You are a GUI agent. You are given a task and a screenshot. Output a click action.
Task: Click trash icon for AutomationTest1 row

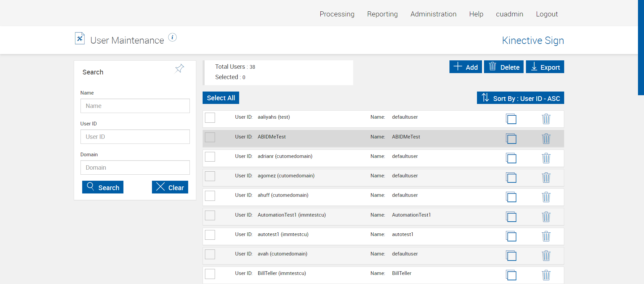point(546,217)
